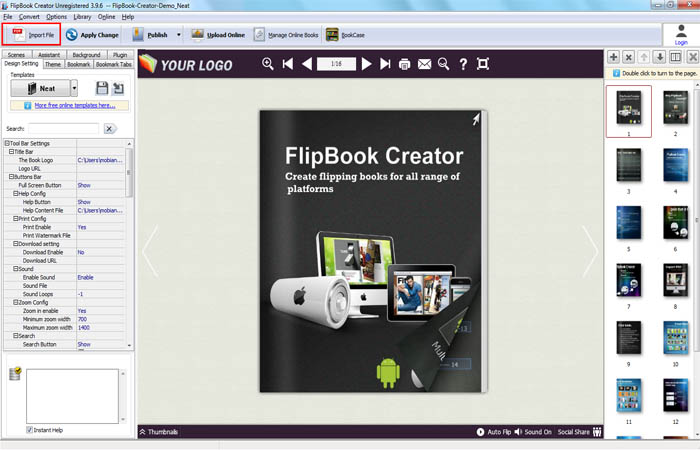Collapse the Help Config node
Image resolution: width=700 pixels, height=450 pixels.
[x=16, y=194]
